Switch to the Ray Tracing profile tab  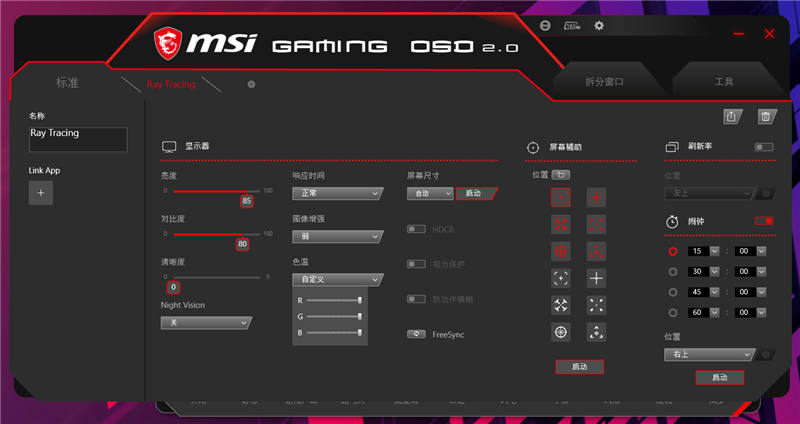point(171,84)
